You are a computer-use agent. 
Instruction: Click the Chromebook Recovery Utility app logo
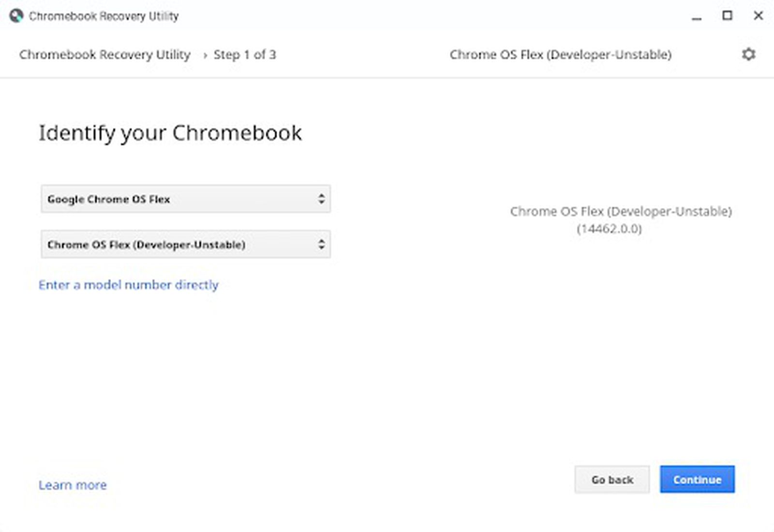[x=16, y=15]
